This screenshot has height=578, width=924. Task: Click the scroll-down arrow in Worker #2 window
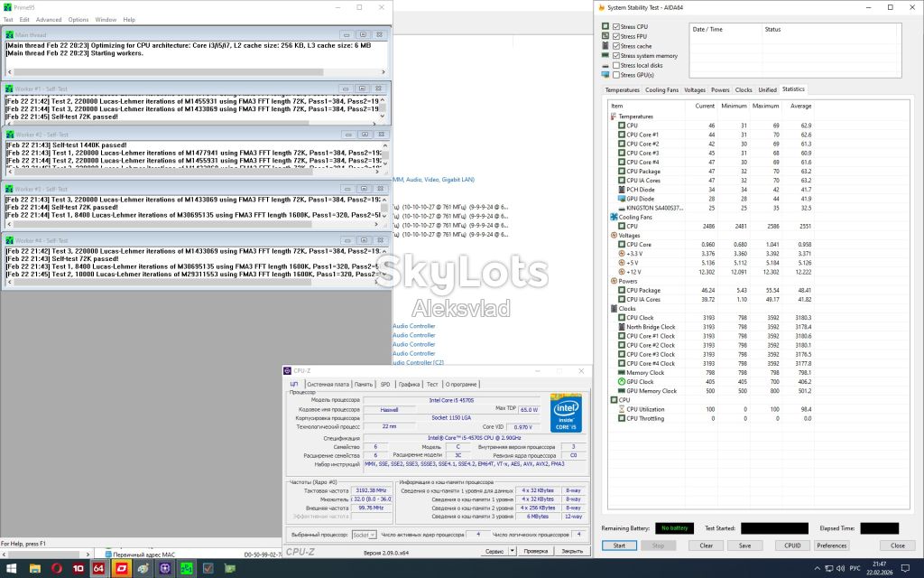(x=385, y=163)
